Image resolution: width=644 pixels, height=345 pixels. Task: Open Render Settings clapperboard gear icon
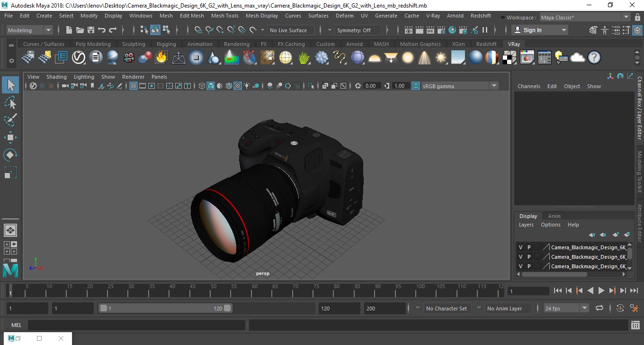(441, 30)
